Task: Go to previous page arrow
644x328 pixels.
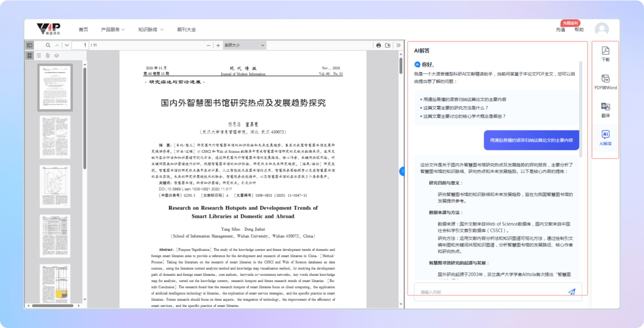Action: pos(57,45)
